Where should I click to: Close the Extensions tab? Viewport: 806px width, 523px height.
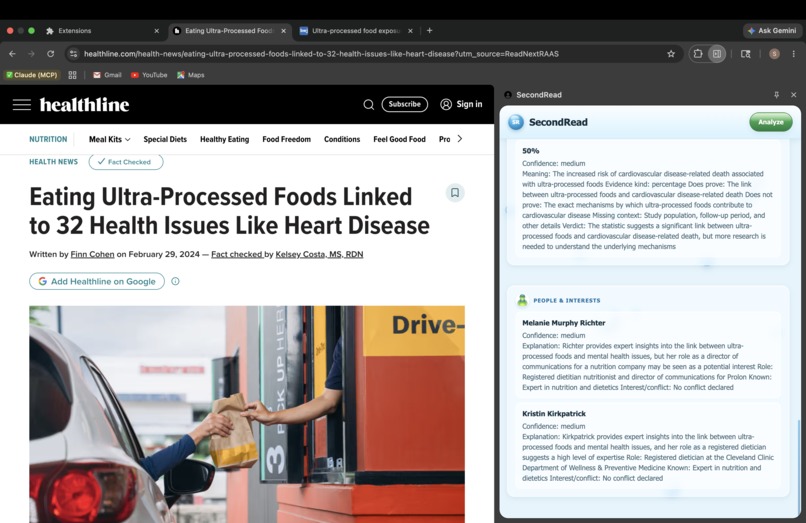(x=156, y=31)
